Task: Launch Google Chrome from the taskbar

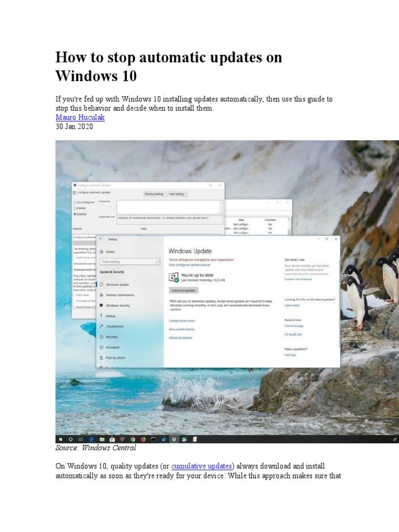Action: click(132, 439)
